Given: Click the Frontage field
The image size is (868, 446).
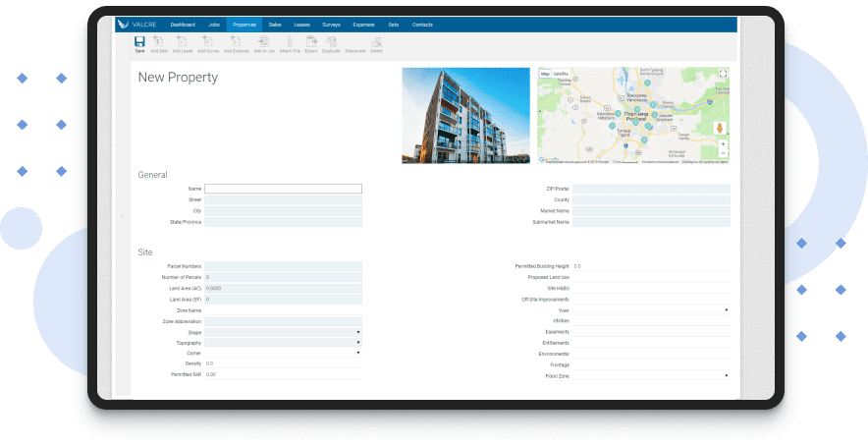Looking at the screenshot, I should click(x=651, y=365).
